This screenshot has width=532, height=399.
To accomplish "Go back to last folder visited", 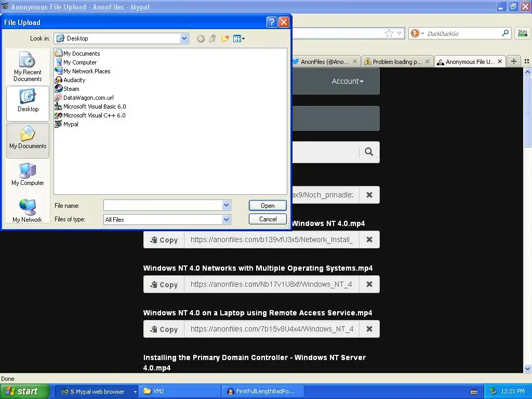I will tap(201, 38).
